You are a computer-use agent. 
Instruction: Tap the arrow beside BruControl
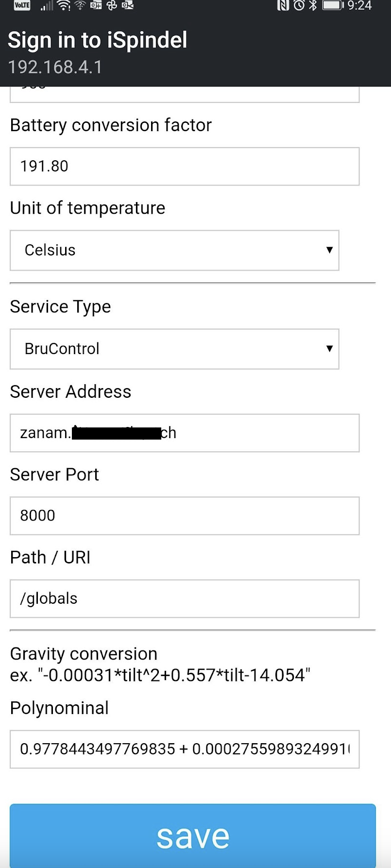tap(329, 349)
